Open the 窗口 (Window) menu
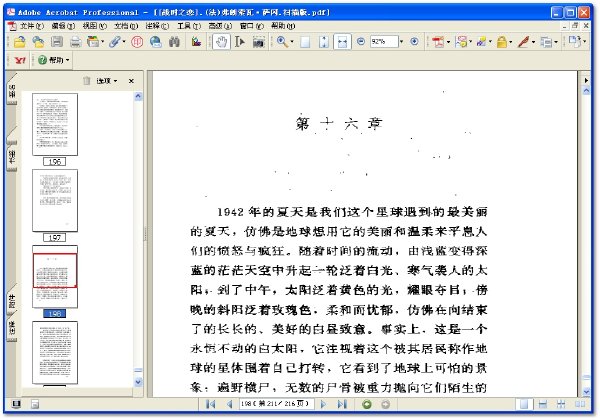600x420 pixels. pos(251,26)
